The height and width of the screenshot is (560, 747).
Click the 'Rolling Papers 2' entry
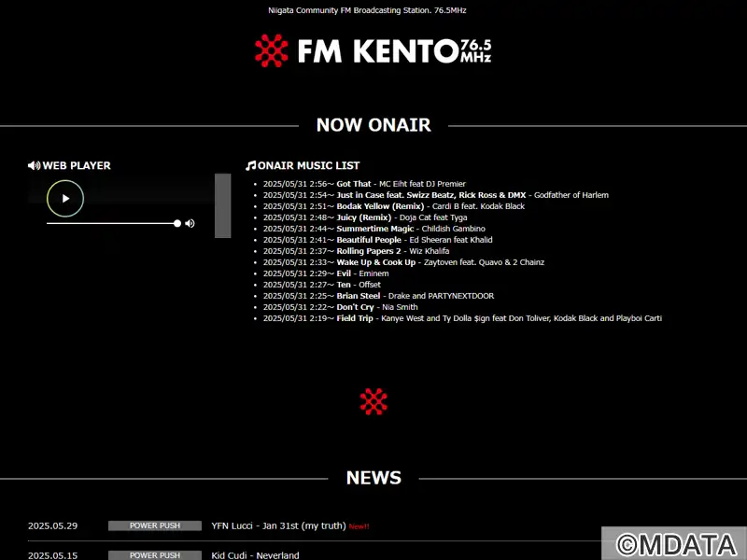pos(356,251)
